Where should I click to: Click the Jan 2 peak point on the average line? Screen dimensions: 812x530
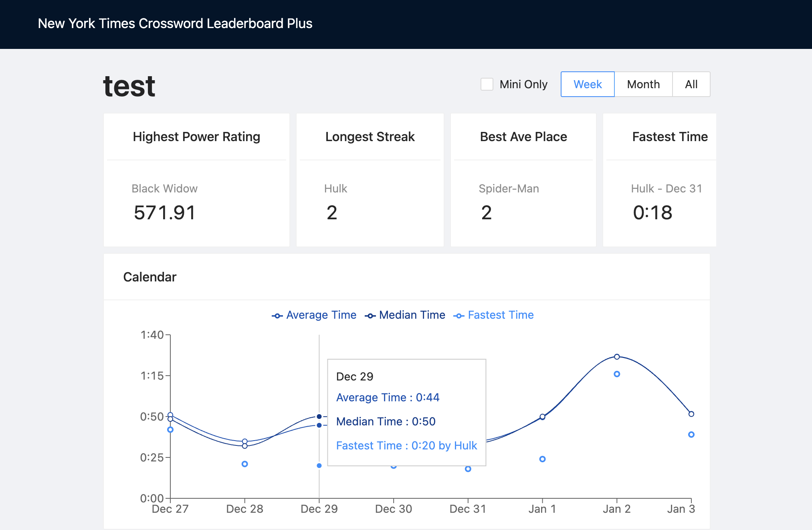(x=617, y=356)
